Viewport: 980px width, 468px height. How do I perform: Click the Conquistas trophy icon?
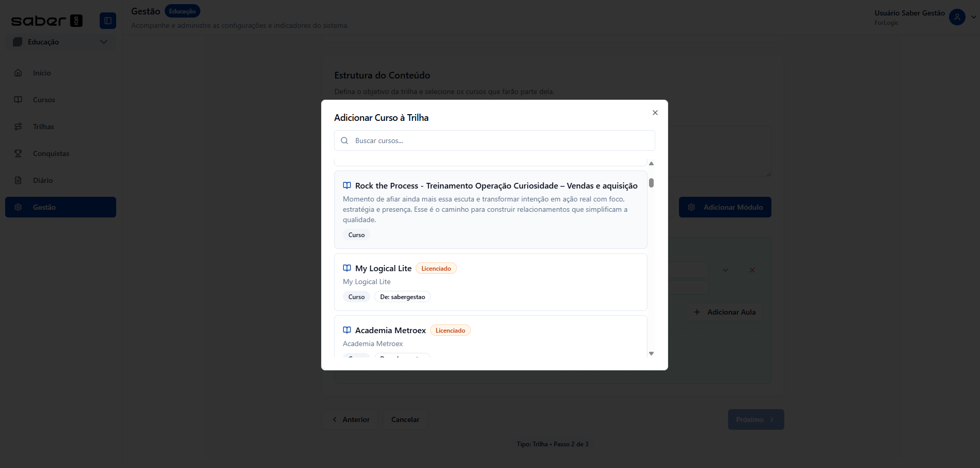pyautogui.click(x=18, y=153)
